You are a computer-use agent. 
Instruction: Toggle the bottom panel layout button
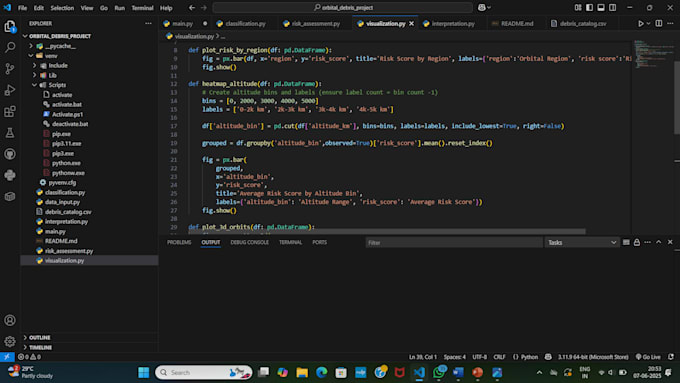pyautogui.click(x=601, y=7)
